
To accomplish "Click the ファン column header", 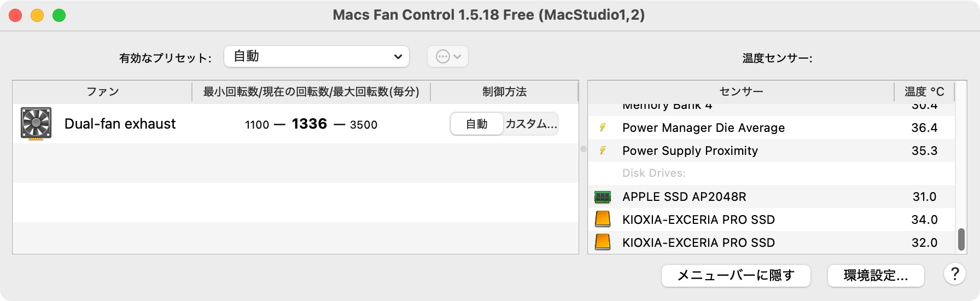I will [102, 91].
